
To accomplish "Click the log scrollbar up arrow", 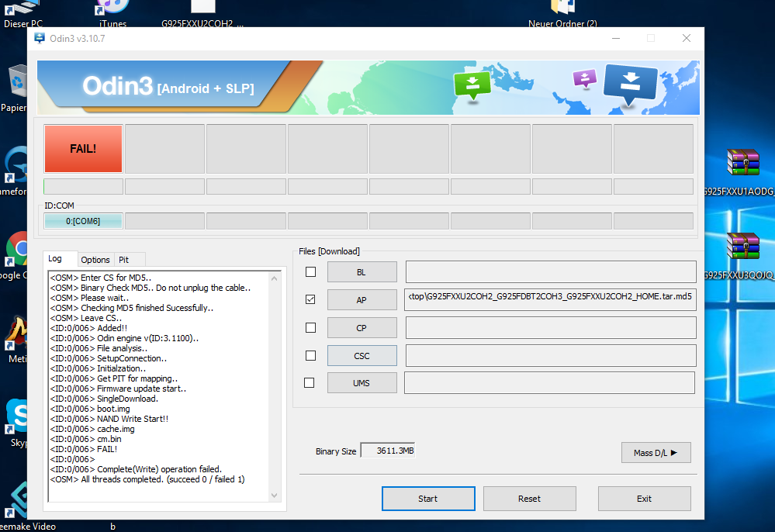I will coord(275,278).
